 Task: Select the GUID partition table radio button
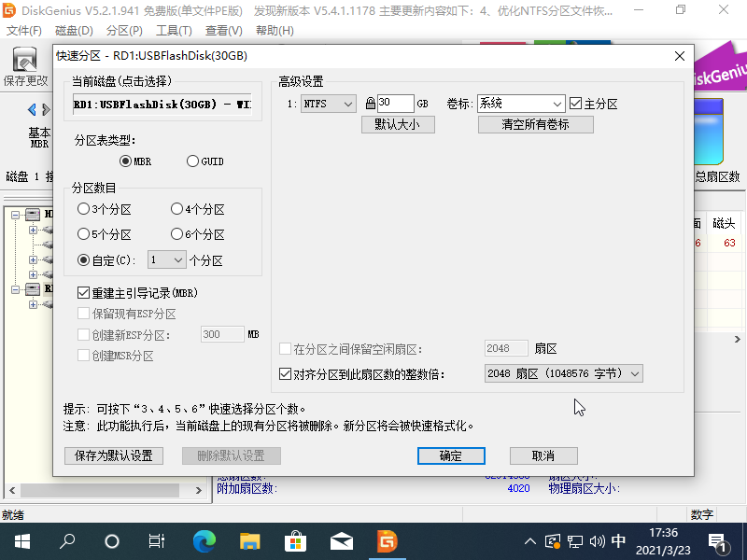click(192, 161)
